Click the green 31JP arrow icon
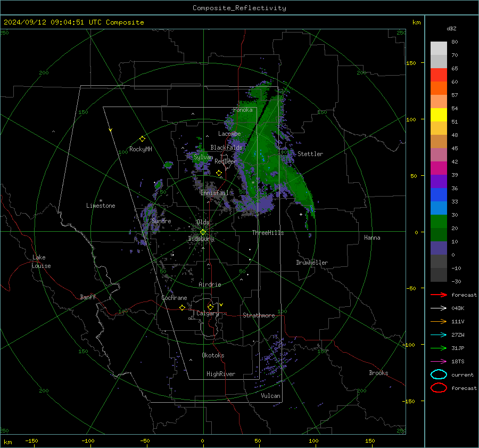Screen dimensions: 479x448 coord(439,348)
